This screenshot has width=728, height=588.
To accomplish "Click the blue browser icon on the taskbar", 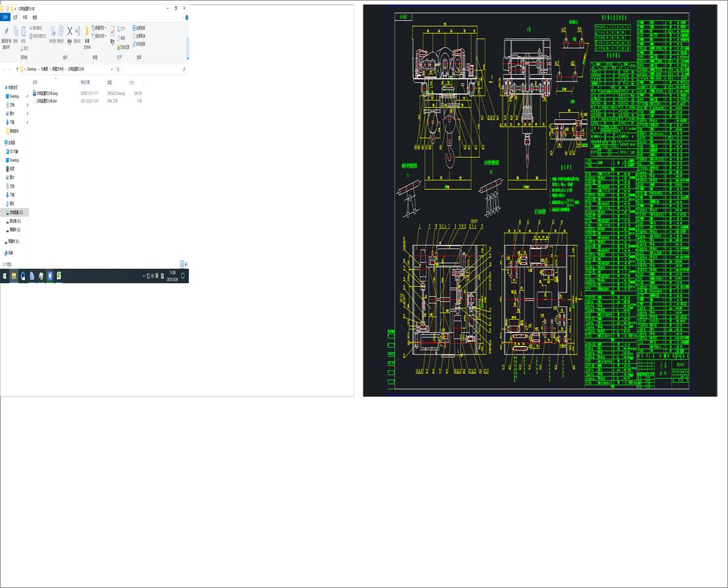I will (23, 276).
